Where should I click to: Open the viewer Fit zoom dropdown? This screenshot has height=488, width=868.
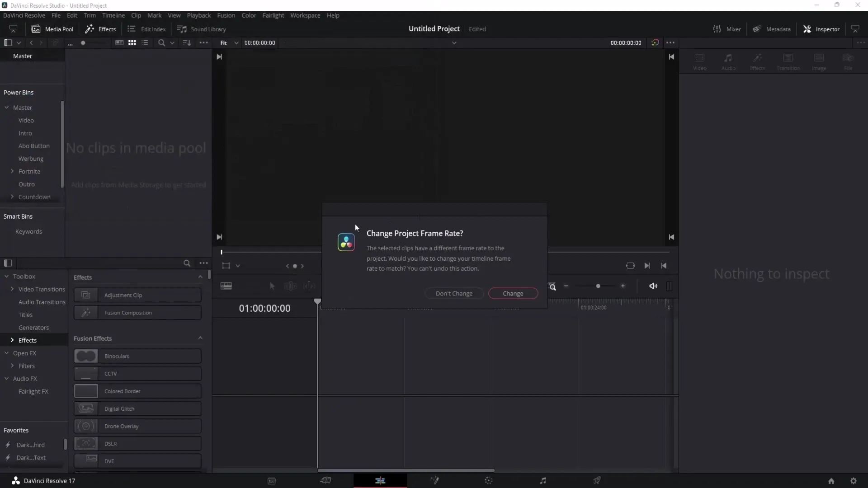(x=229, y=43)
